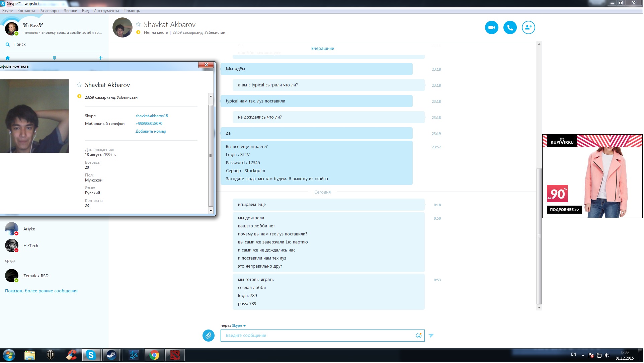
Task: Open the Инструменты menu
Action: point(106,11)
